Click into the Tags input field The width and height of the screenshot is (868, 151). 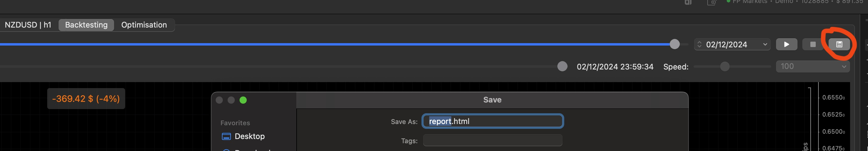pyautogui.click(x=493, y=140)
